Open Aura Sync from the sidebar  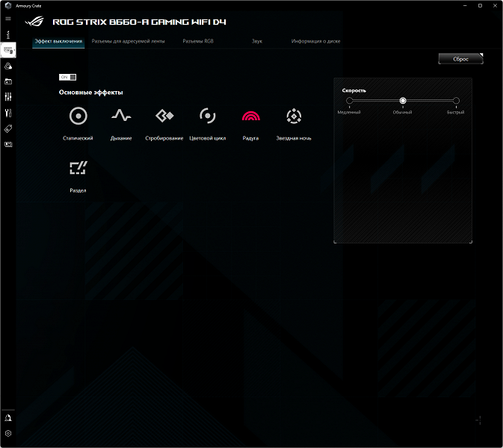(x=8, y=66)
